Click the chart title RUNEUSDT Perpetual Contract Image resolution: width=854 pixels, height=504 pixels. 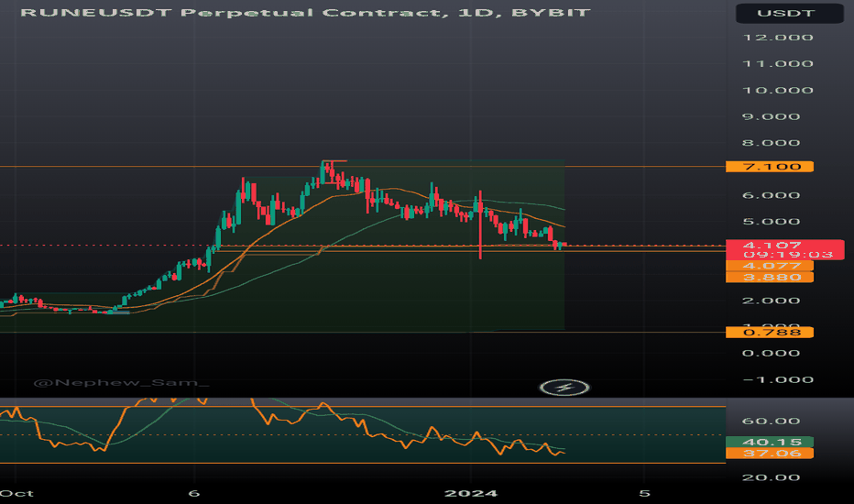click(235, 13)
